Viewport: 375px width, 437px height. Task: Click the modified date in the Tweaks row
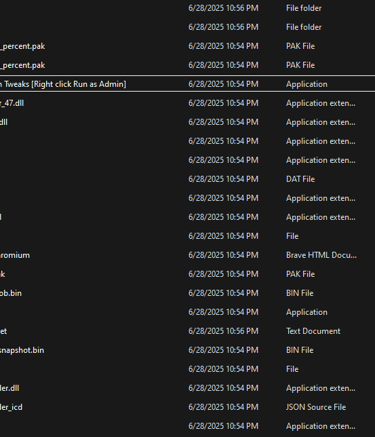223,84
